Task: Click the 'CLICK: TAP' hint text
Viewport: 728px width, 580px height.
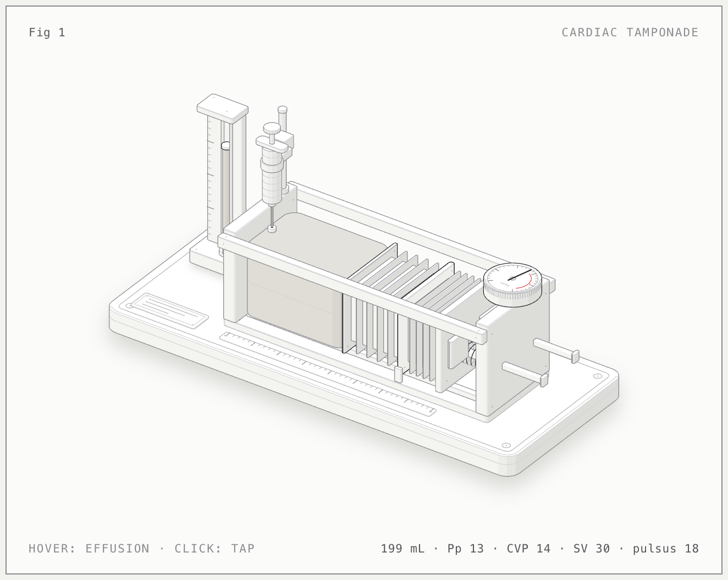Action: (214, 548)
